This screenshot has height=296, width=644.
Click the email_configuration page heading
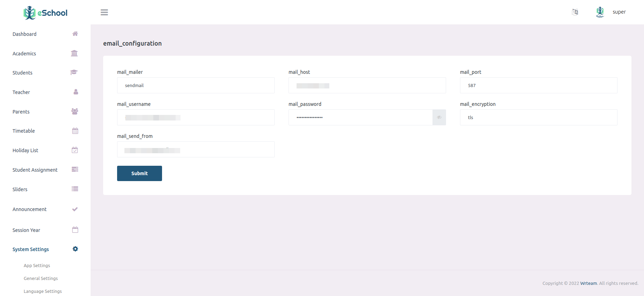[x=132, y=44]
